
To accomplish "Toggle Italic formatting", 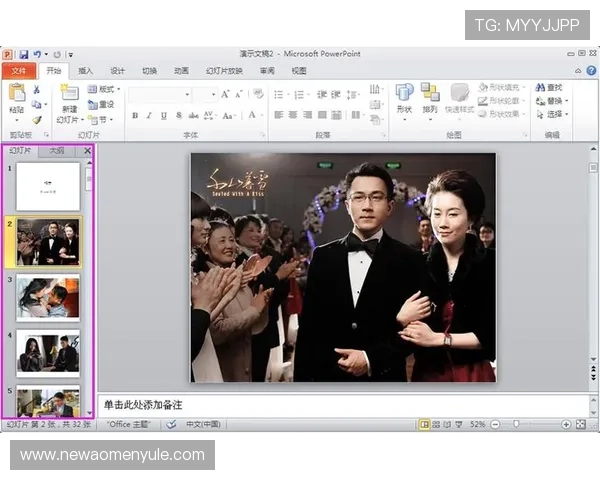I will (x=149, y=116).
